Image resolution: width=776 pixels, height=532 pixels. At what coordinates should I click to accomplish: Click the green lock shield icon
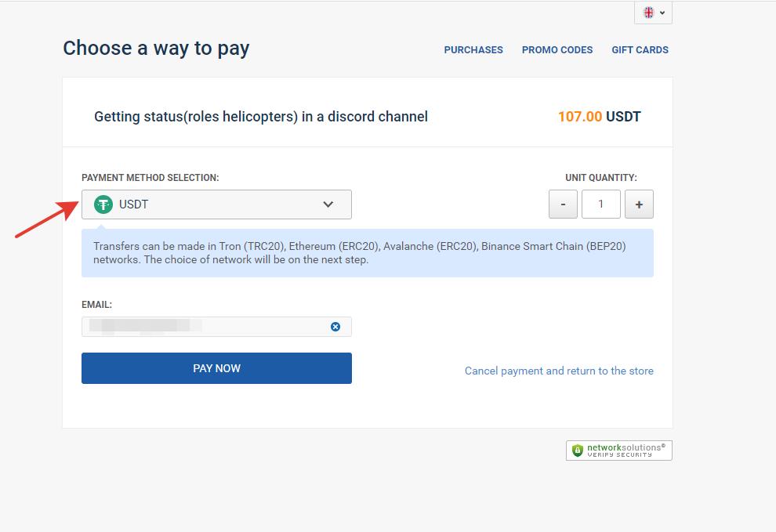578,451
